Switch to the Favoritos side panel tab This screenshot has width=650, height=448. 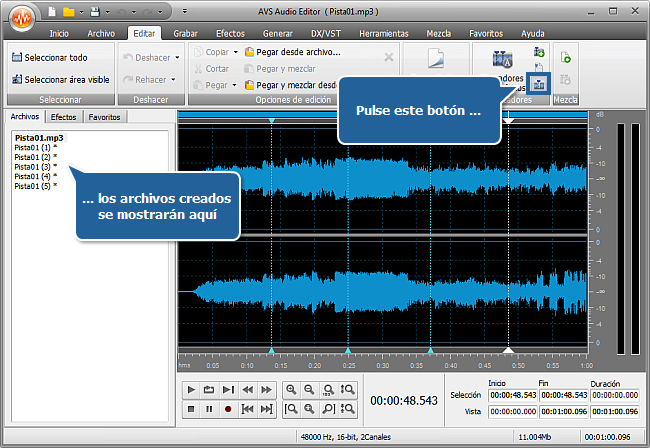point(104,117)
